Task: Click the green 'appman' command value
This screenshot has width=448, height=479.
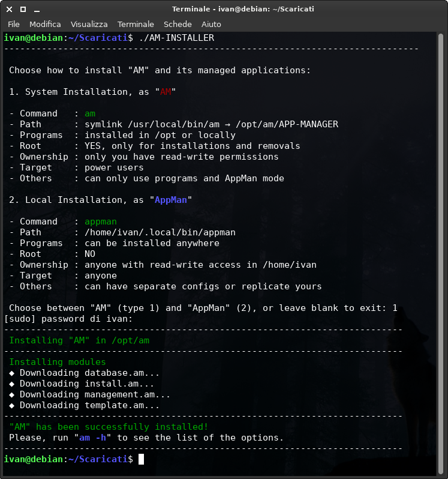Action: pos(101,221)
